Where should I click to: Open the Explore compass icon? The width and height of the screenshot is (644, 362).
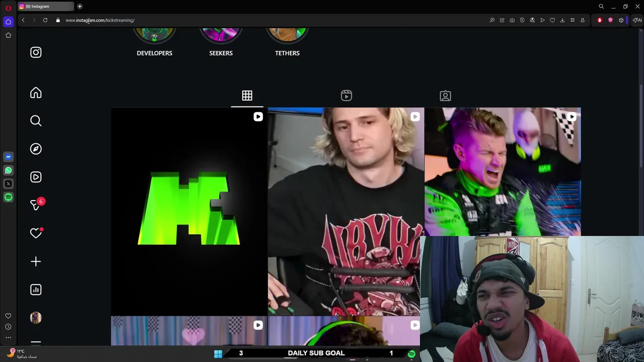[36, 149]
